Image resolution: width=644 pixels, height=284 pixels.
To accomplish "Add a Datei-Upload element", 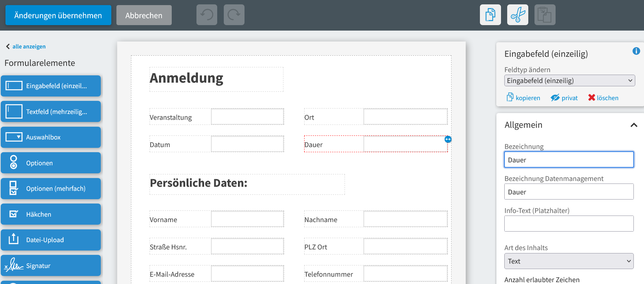I will [x=51, y=240].
